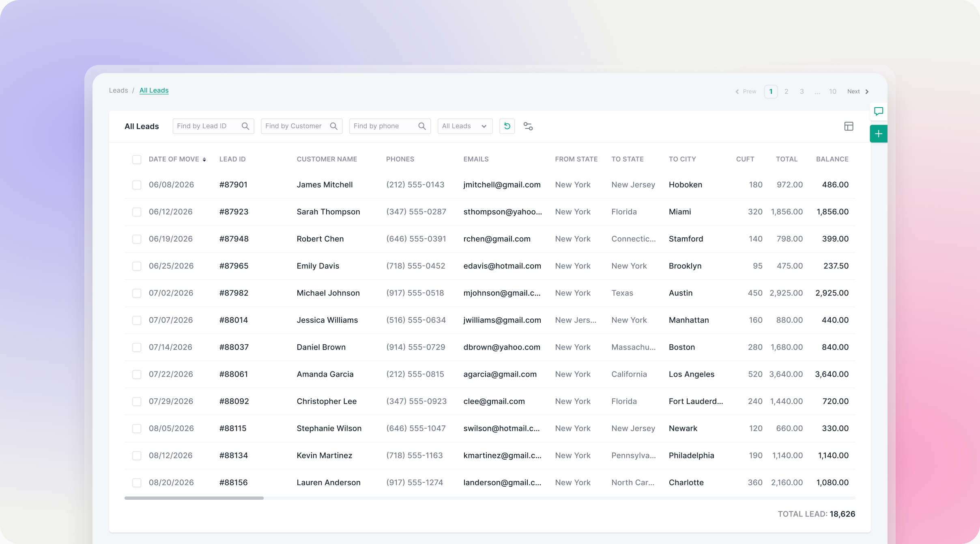
Task: Click the Fort Lauderd... city cell
Action: 696,402
